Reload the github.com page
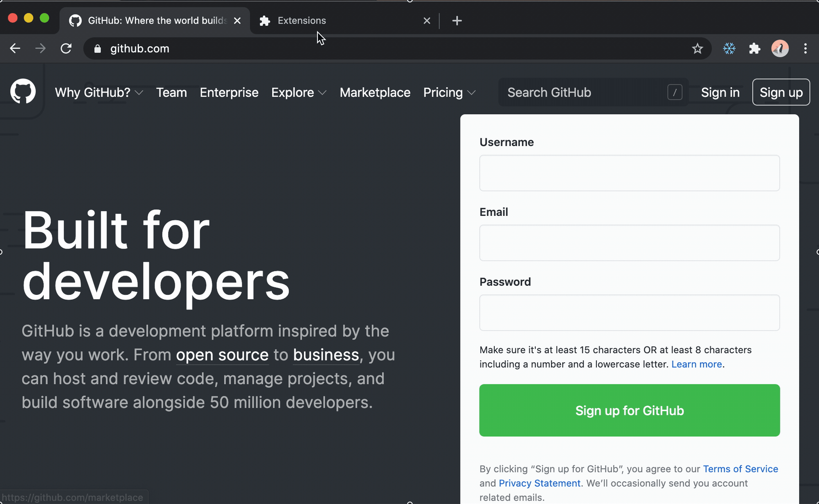This screenshot has height=504, width=819. (66, 48)
